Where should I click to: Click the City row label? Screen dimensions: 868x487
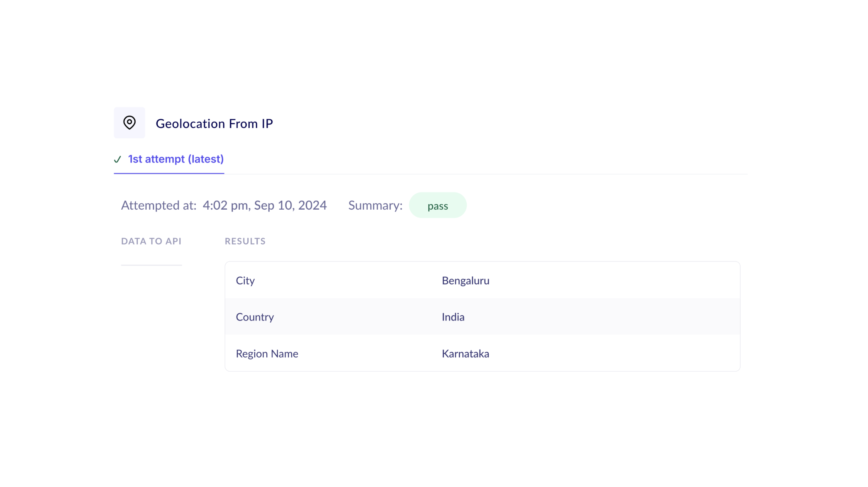point(245,280)
